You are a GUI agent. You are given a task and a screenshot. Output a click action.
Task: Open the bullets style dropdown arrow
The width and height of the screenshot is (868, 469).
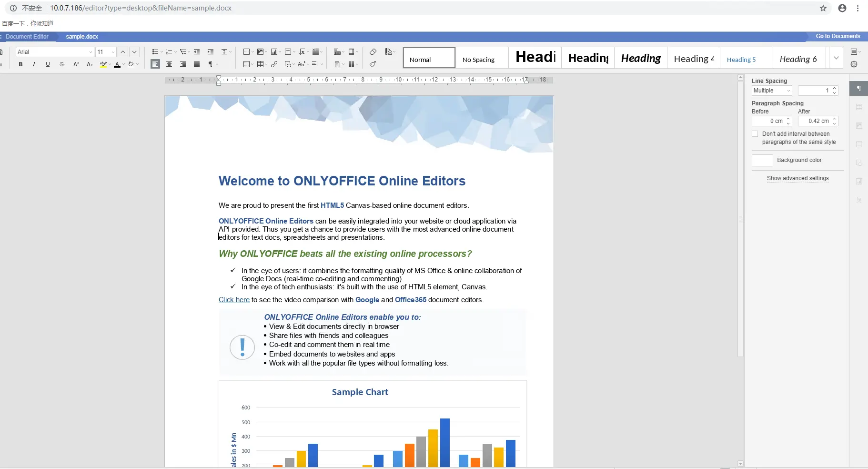pos(161,52)
